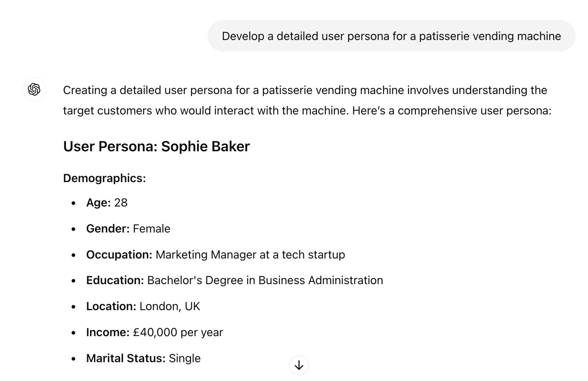588x381 pixels.
Task: Click 'Marketing Manager at a tech startup' text
Action: click(250, 255)
